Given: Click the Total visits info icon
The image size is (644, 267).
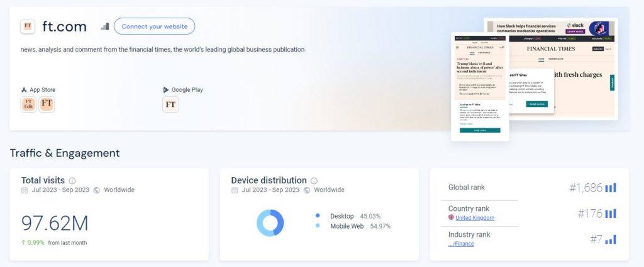Looking at the screenshot, I should pos(72,181).
